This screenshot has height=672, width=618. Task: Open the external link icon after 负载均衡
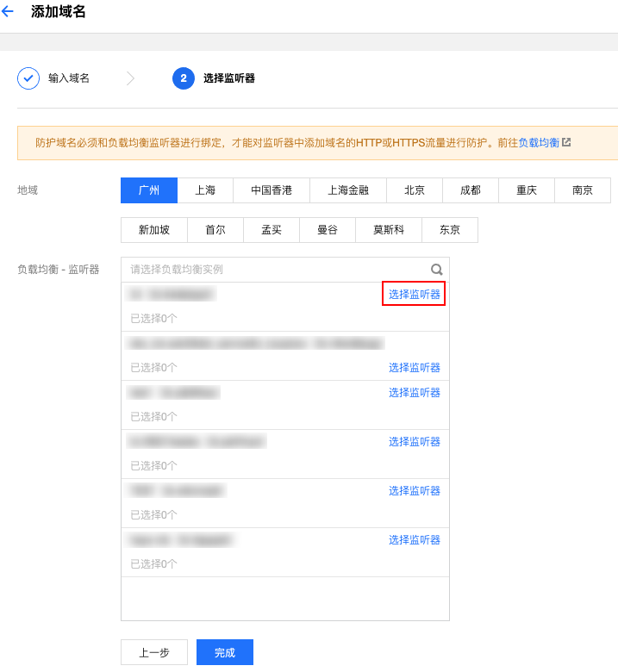click(566, 142)
